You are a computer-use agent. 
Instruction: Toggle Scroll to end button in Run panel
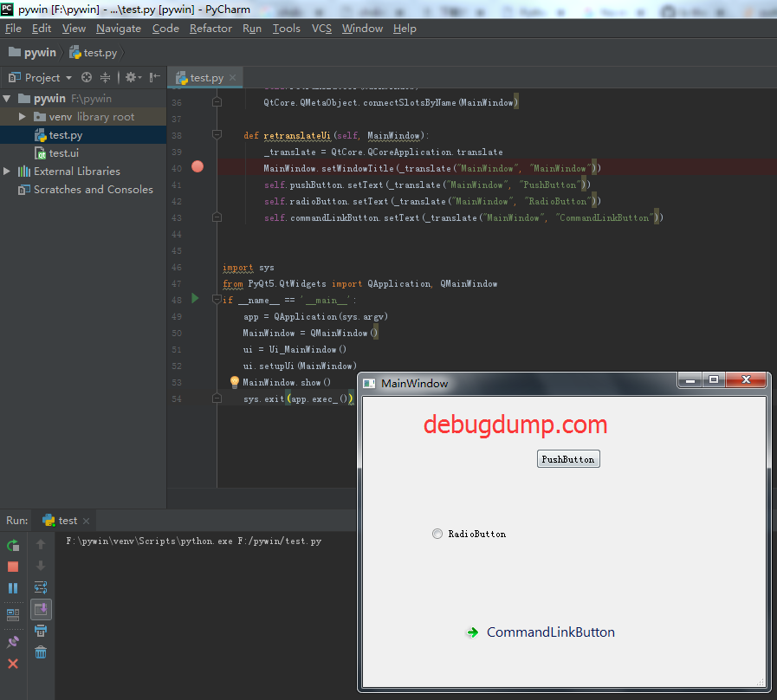tap(41, 609)
